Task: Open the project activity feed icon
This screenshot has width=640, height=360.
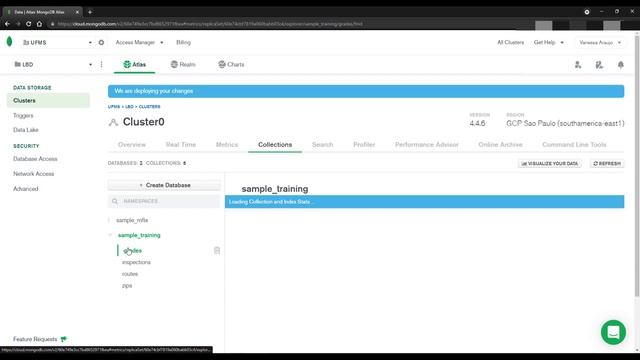Action: point(599,64)
